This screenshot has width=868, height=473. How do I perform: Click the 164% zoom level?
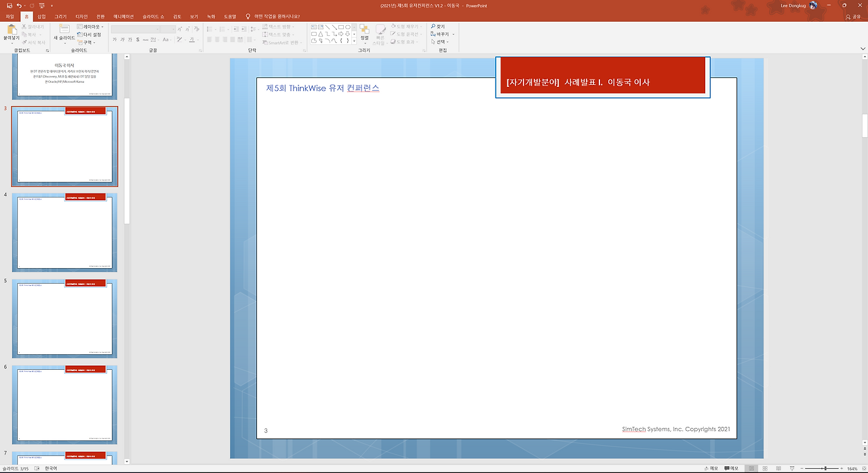tap(852, 468)
